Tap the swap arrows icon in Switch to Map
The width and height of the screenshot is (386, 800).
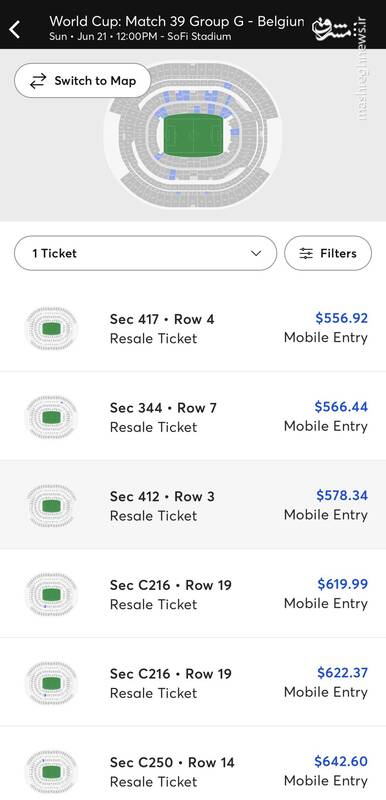38,81
